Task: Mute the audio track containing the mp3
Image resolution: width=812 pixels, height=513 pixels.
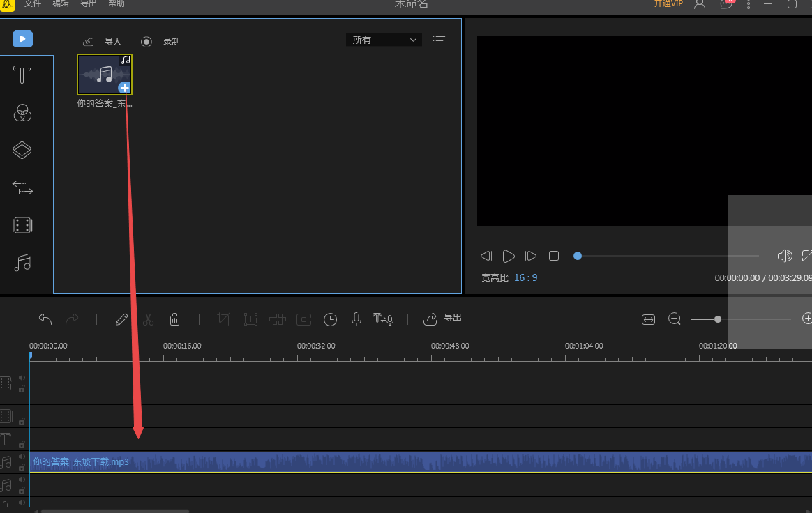Action: [x=22, y=457]
